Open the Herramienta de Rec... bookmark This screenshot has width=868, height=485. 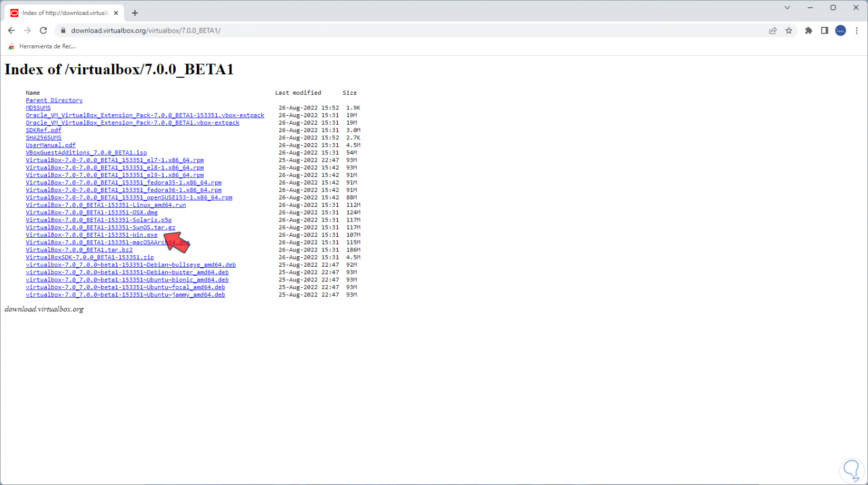(42, 46)
